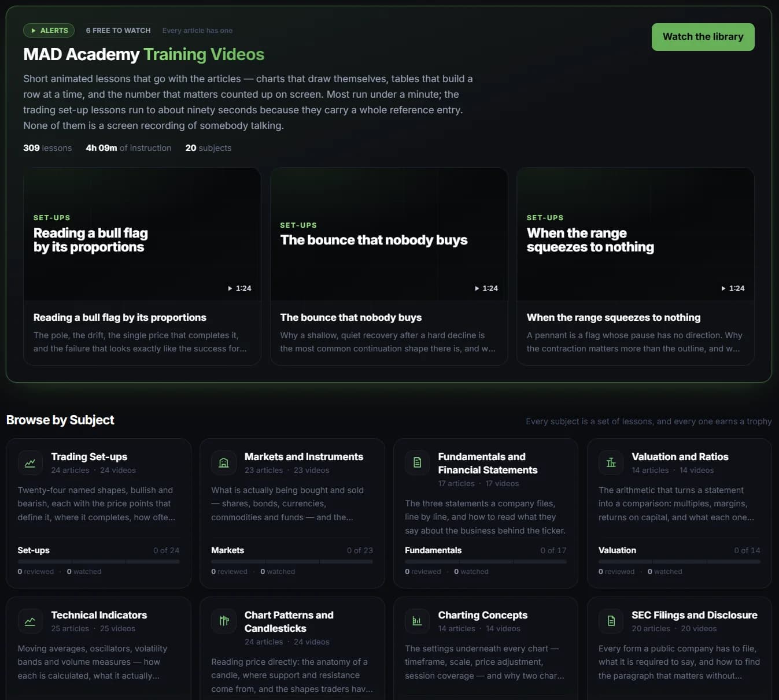Click the Set-ups progress bar
This screenshot has width=779, height=700.
[98, 561]
